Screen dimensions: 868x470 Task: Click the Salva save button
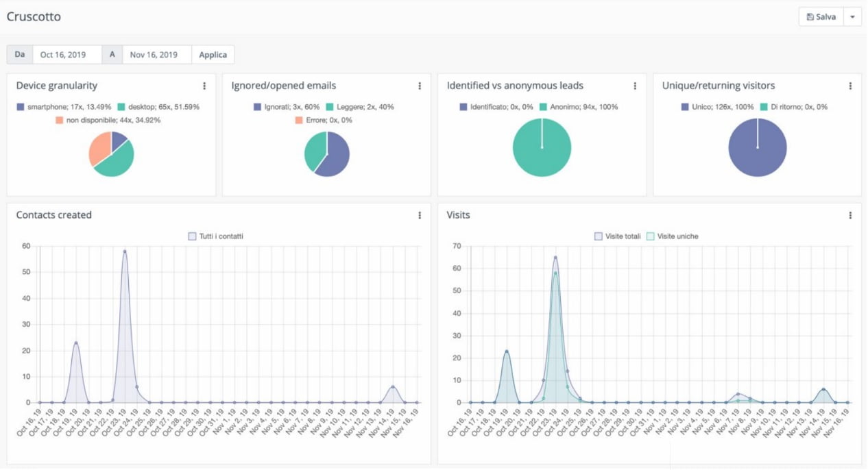tap(821, 17)
